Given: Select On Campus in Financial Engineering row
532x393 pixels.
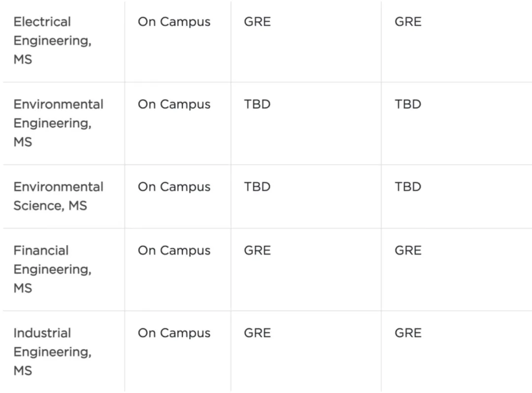Looking at the screenshot, I should 174,250.
